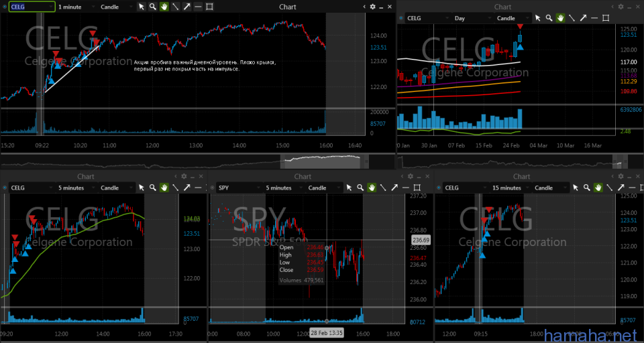Select the rectangle tool in SPY chart
Viewport: 644px width, 343px height.
point(417,188)
